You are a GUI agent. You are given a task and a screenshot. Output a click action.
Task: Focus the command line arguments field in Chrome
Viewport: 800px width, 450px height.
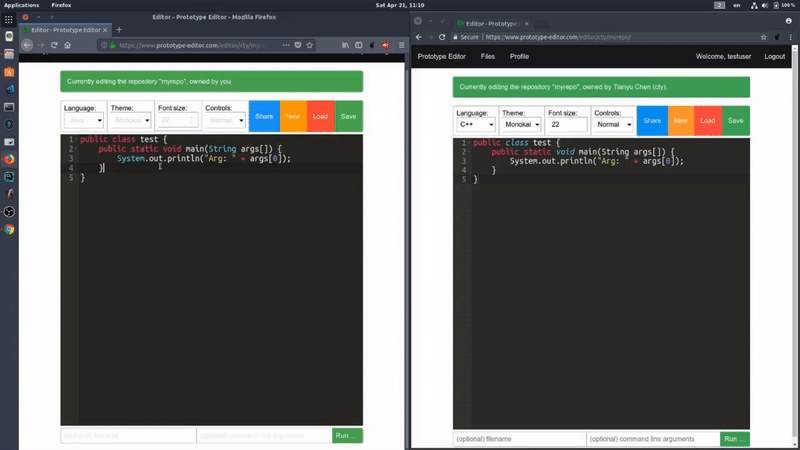(653, 439)
